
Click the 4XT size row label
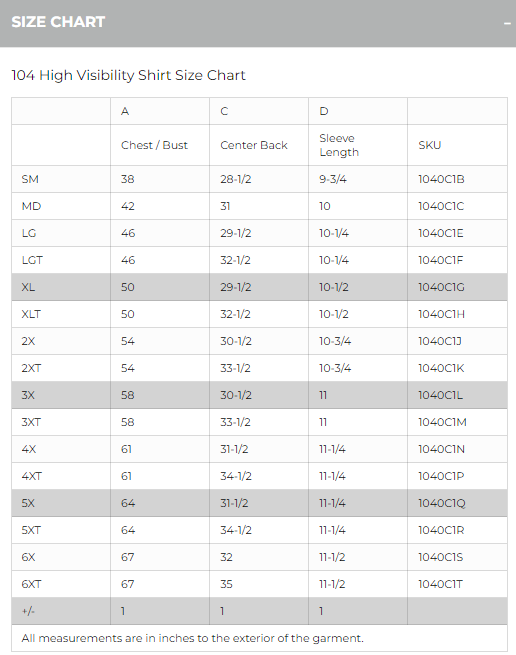pos(32,476)
